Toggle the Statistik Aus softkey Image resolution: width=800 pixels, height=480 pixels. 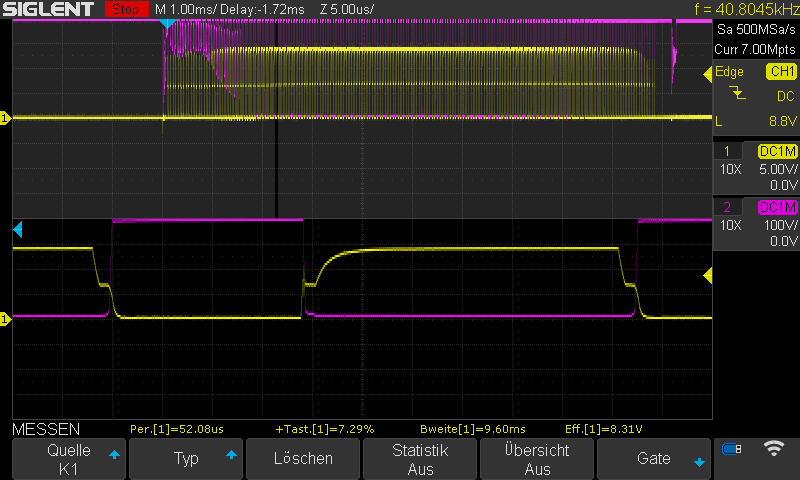(420, 459)
